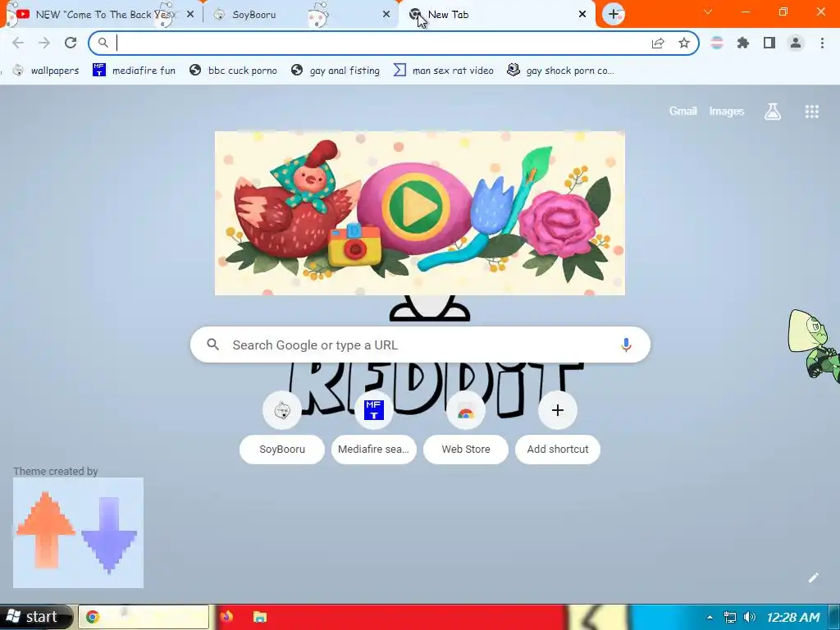Open Google Images link

coord(727,112)
